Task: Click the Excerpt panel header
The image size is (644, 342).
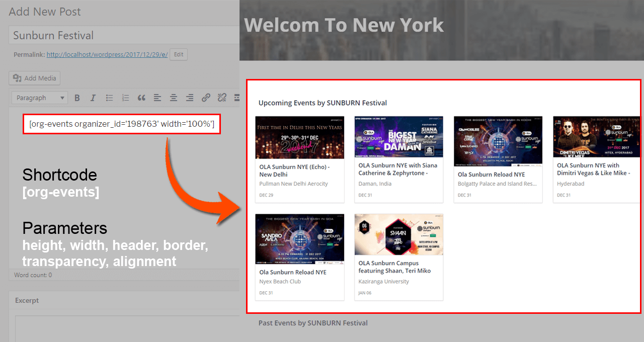Action: (124, 300)
